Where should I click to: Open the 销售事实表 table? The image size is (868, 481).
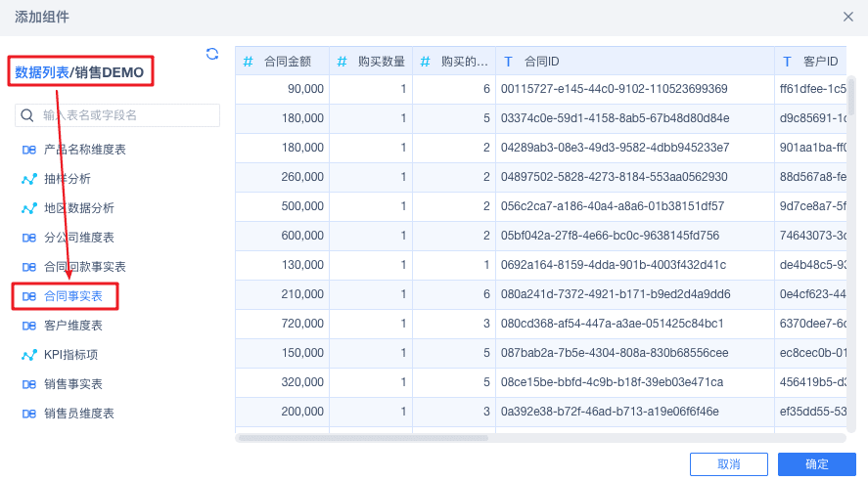pos(72,384)
